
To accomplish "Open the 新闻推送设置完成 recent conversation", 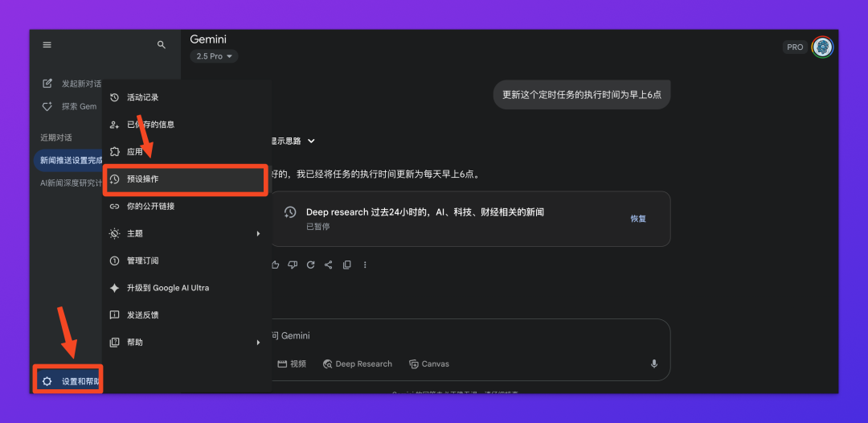I will [x=68, y=160].
